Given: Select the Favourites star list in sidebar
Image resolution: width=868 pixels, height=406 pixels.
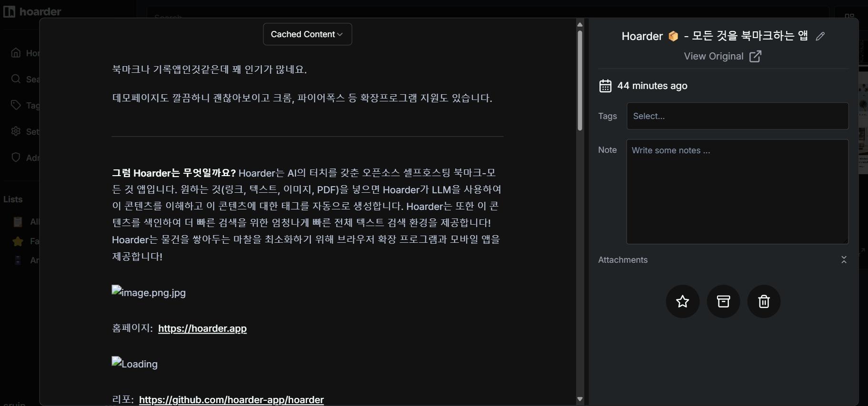Looking at the screenshot, I should [x=18, y=241].
